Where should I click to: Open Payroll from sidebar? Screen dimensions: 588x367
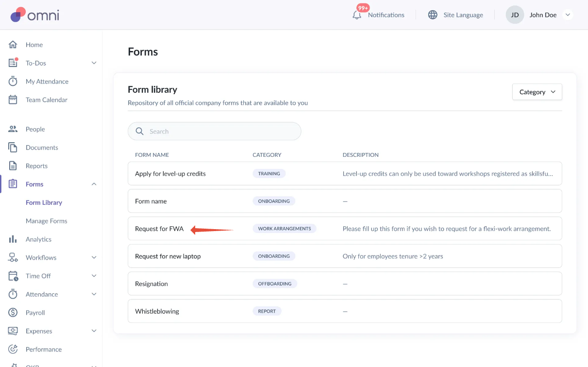tap(35, 313)
